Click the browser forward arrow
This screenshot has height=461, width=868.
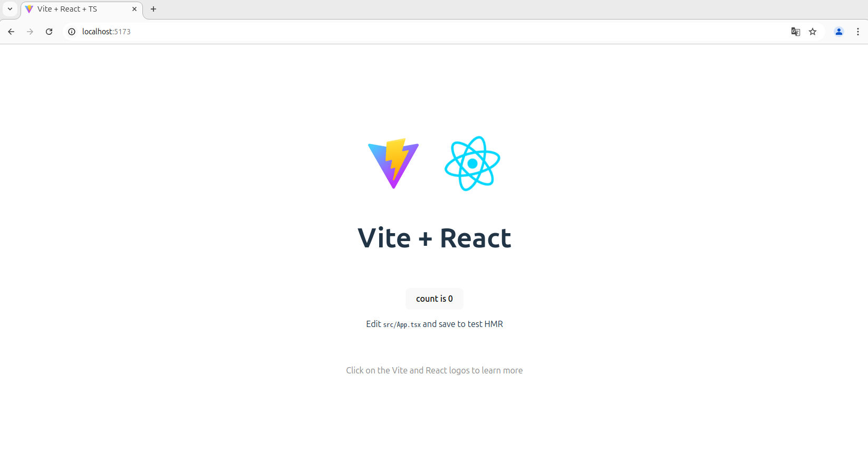pos(30,32)
